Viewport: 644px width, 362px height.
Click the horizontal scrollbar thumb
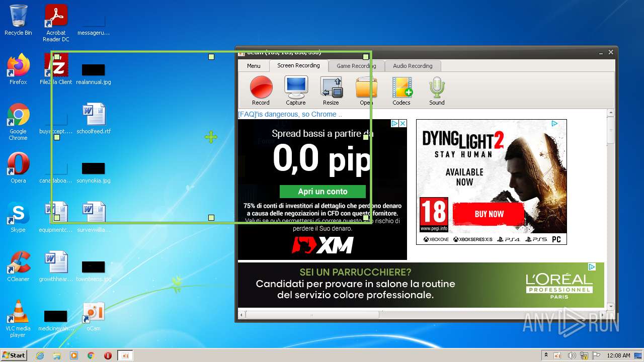coord(312,315)
